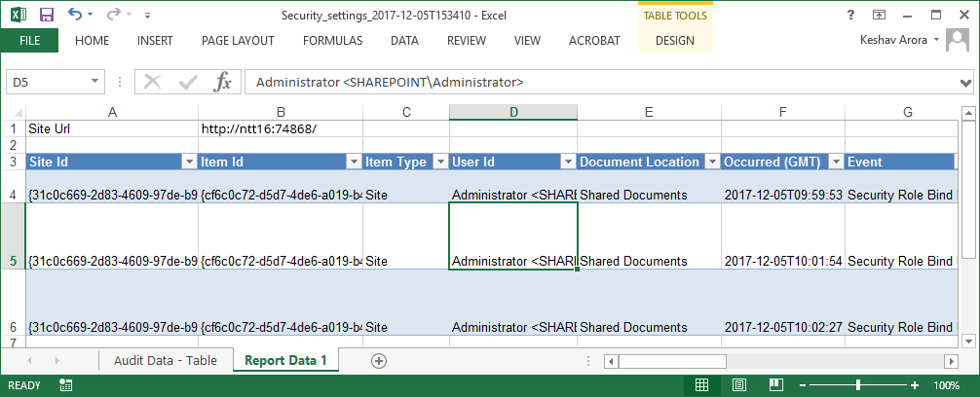Click the Excel application icon
980x397 pixels.
(x=18, y=14)
